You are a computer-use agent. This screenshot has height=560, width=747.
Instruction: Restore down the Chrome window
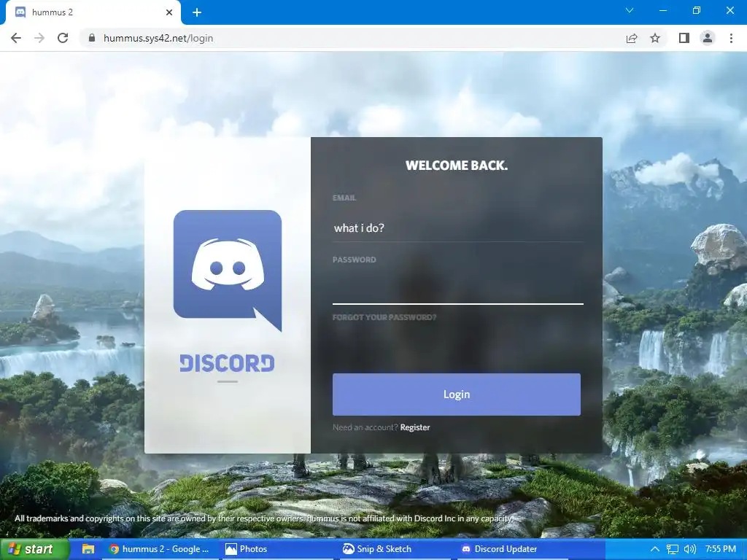pyautogui.click(x=697, y=10)
